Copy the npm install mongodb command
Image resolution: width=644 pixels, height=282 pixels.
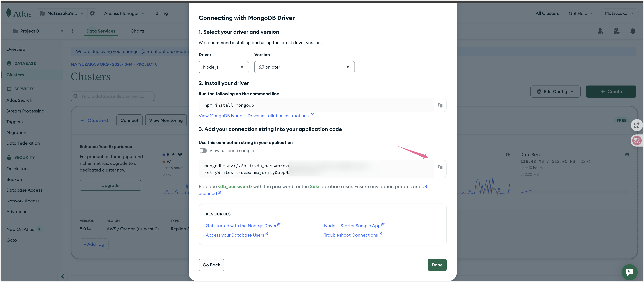tap(440, 105)
